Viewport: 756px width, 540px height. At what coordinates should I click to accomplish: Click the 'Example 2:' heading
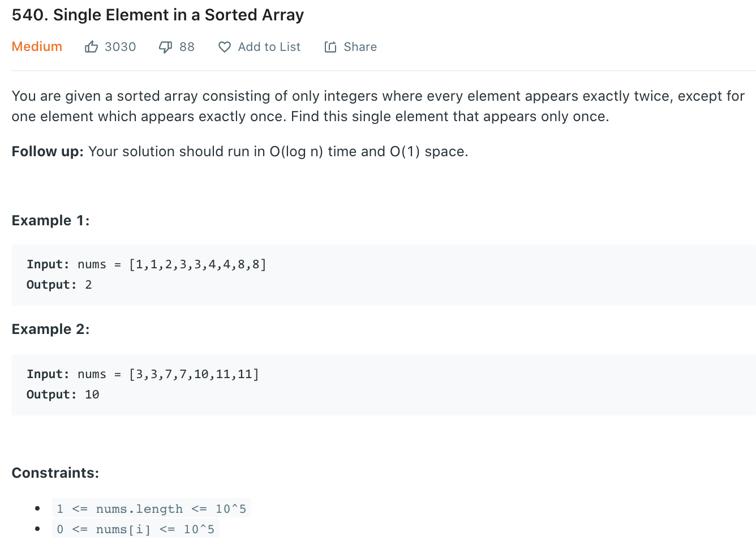50,329
